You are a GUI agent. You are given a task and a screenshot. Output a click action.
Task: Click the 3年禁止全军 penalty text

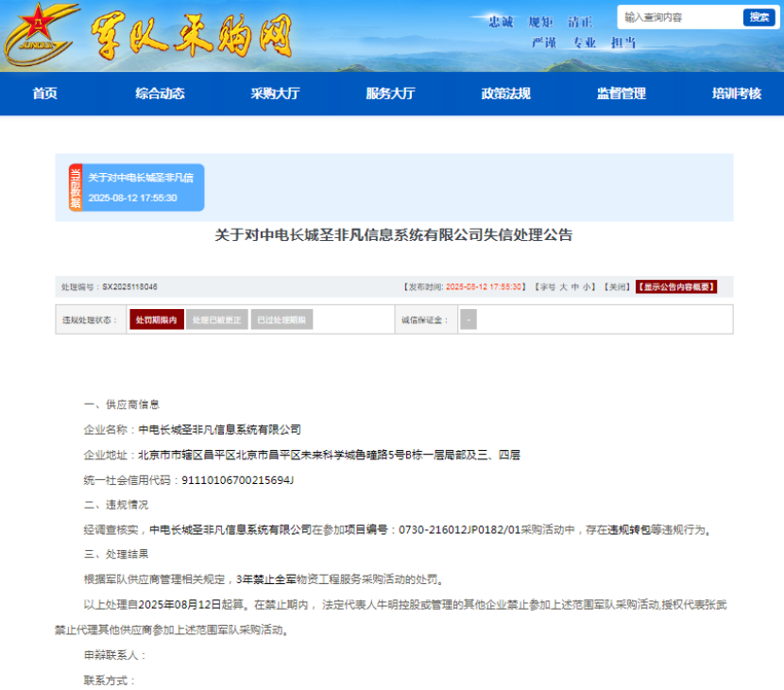tap(265, 579)
